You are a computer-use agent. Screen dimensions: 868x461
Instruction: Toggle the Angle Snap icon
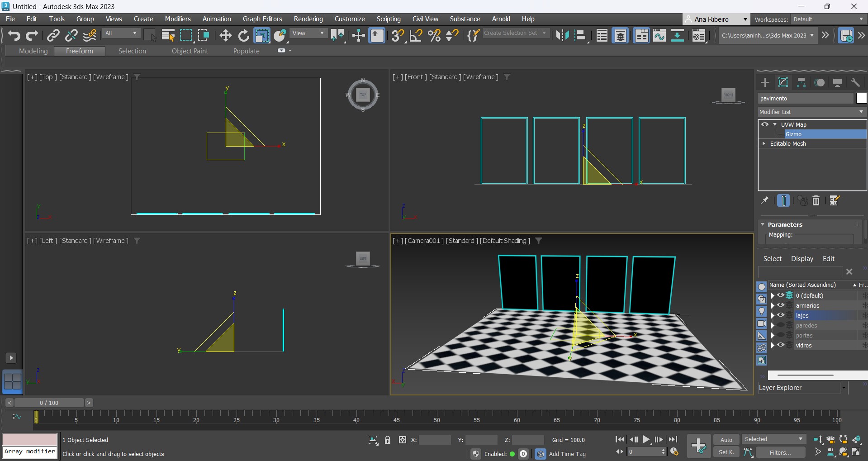416,35
